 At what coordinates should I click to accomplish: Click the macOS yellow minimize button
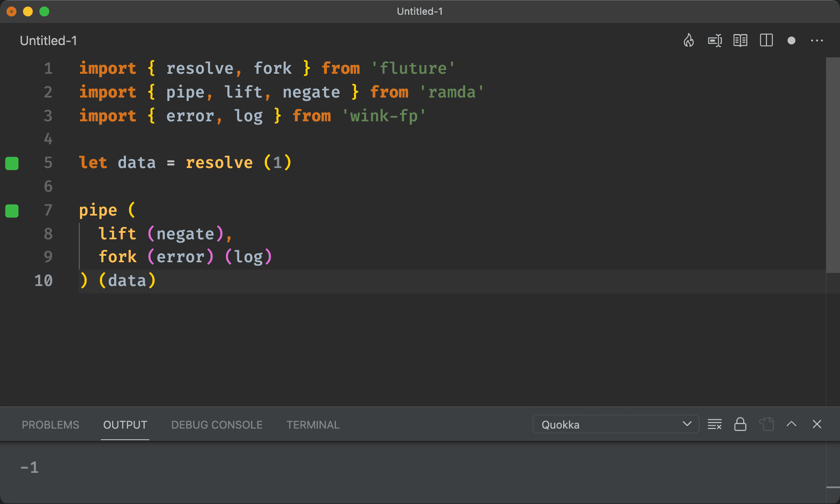[x=28, y=11]
